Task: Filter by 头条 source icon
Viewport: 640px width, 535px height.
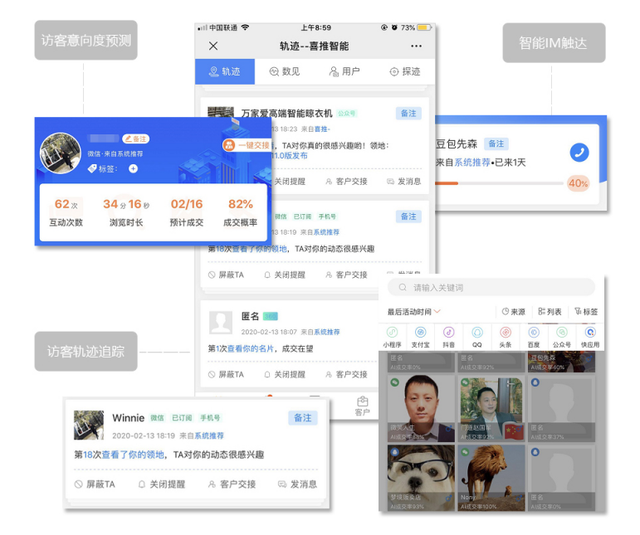Action: [x=505, y=337]
